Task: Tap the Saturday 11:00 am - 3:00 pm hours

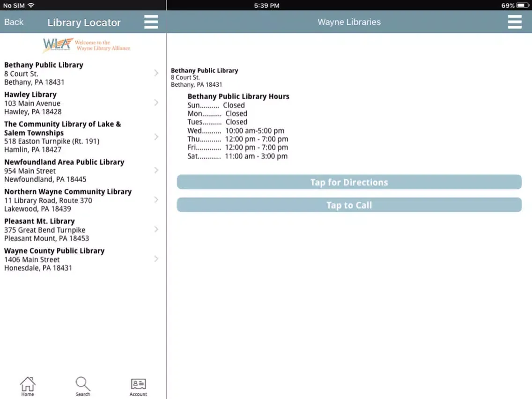Action: click(x=237, y=156)
